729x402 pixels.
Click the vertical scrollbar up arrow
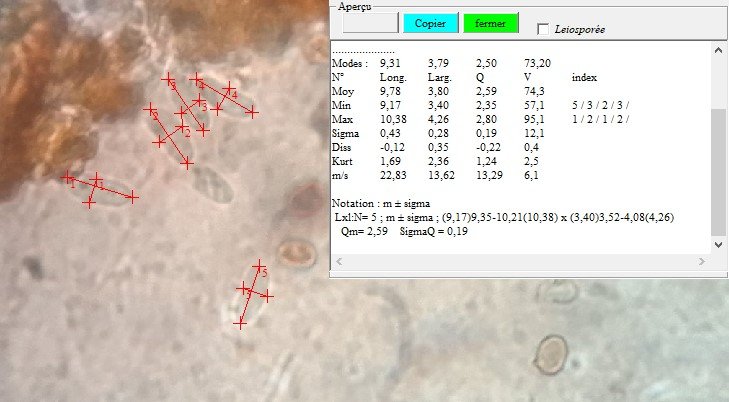[x=717, y=48]
